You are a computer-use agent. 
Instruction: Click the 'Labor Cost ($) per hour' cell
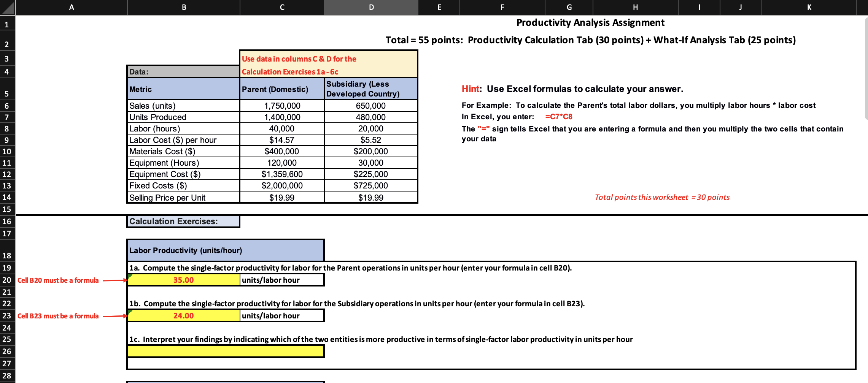(183, 140)
